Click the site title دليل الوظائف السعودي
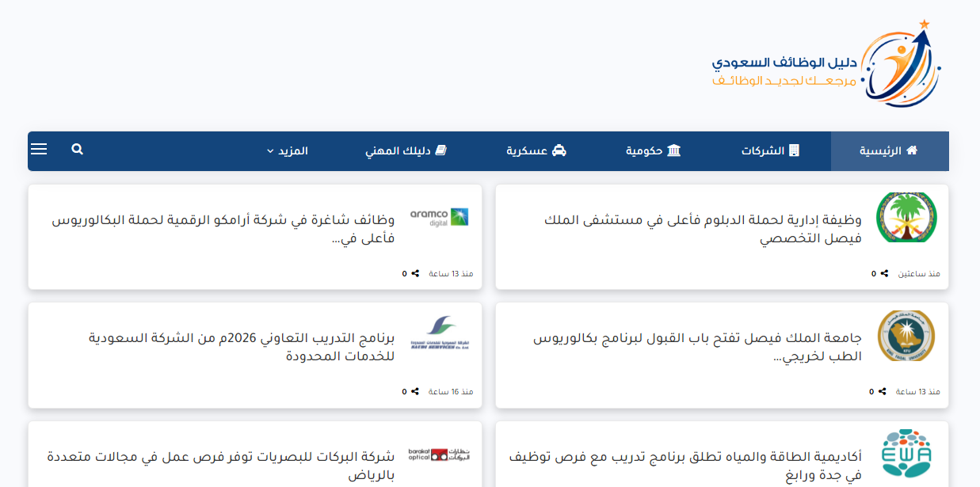The image size is (980, 487). click(784, 62)
